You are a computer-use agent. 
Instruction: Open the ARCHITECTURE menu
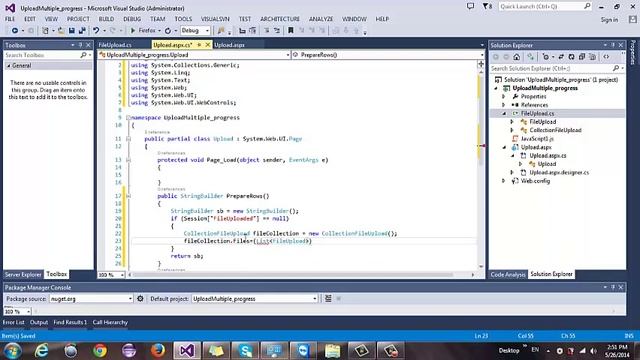coord(280,19)
